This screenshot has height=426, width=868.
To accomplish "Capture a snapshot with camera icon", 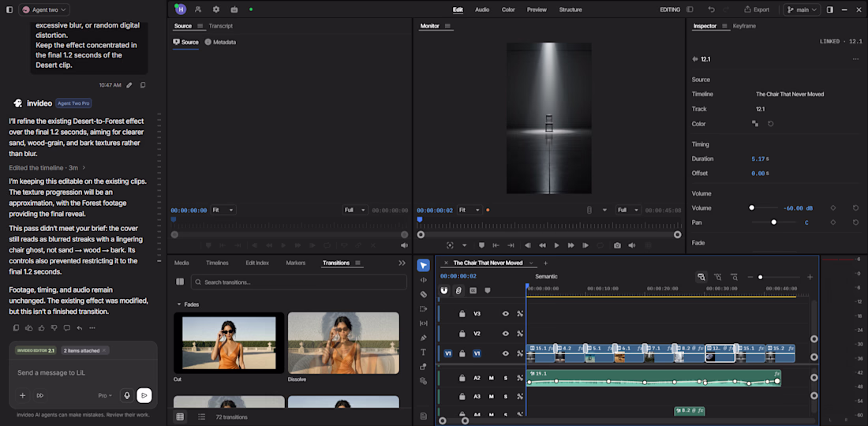I will tap(617, 245).
